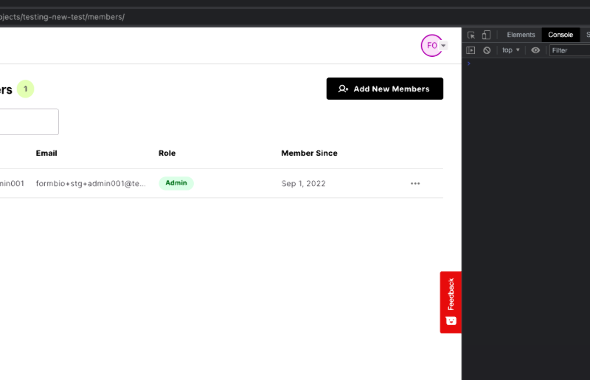Select the Email column header

point(46,153)
